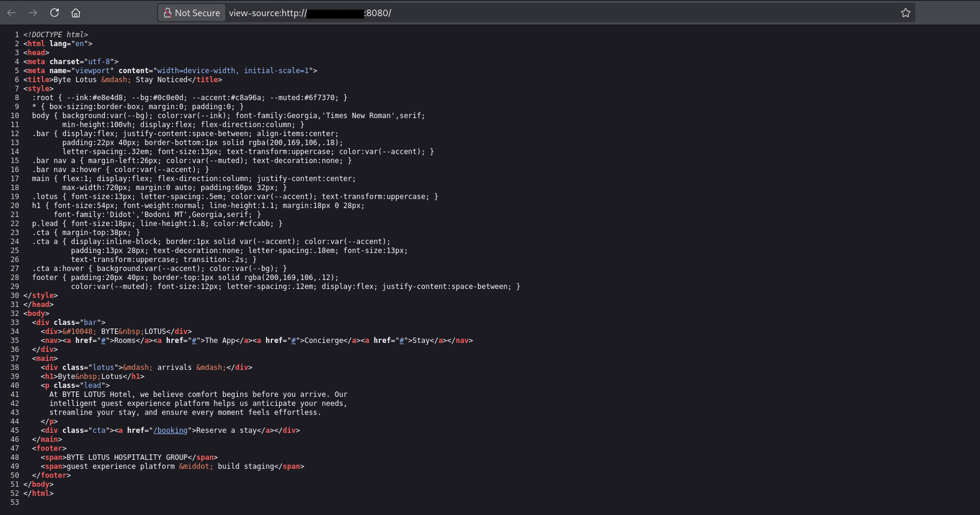Reload the view-source page
Screen dimensions: 980x515
click(55, 13)
